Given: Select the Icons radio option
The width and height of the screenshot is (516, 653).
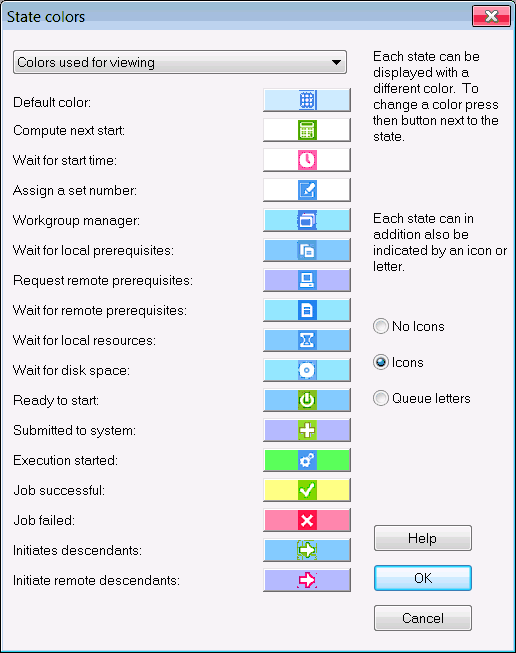Looking at the screenshot, I should pyautogui.click(x=398, y=362).
